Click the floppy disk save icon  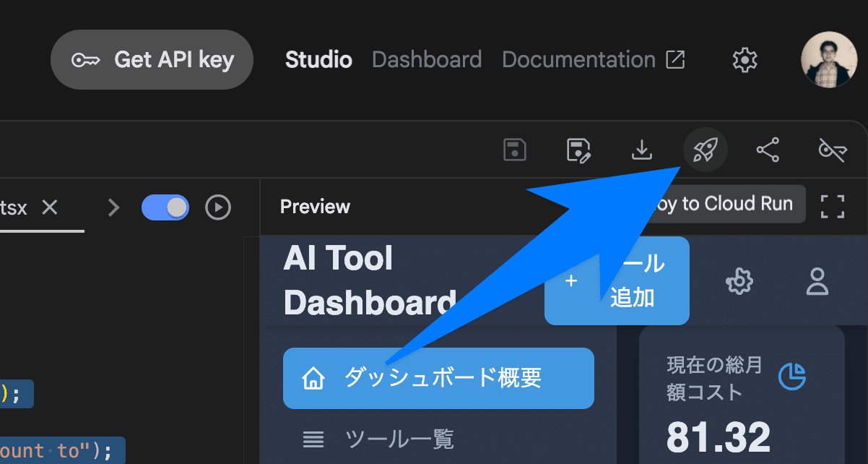click(x=514, y=150)
